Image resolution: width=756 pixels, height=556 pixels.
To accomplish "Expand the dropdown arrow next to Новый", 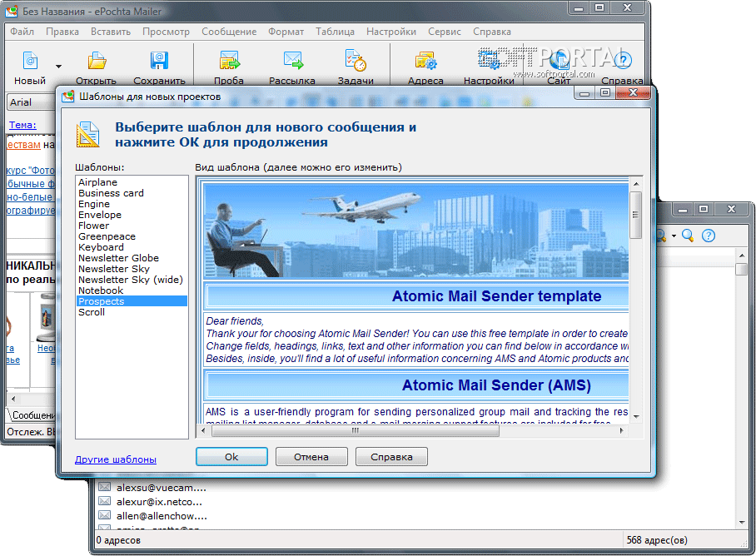I will (58, 66).
